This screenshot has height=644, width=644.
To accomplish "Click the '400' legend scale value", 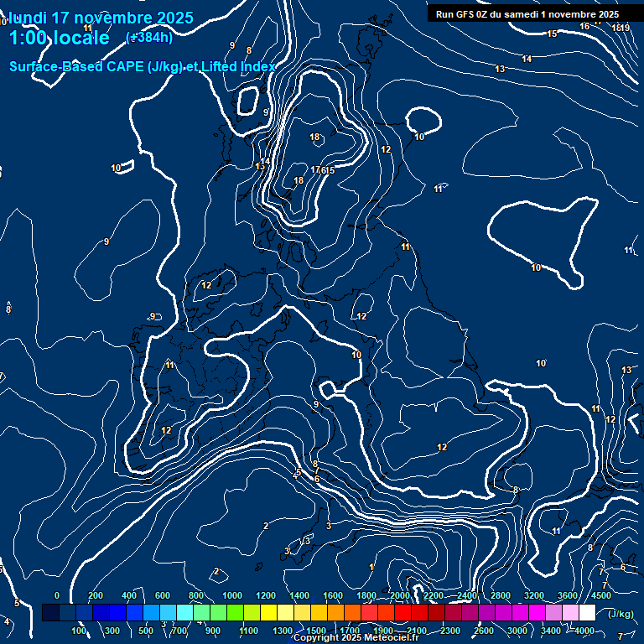I will (129, 595).
